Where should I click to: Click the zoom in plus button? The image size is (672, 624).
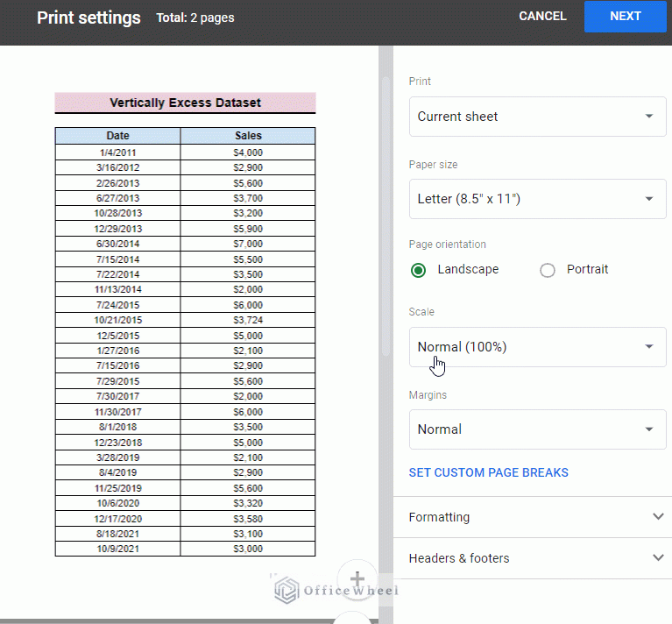(357, 579)
